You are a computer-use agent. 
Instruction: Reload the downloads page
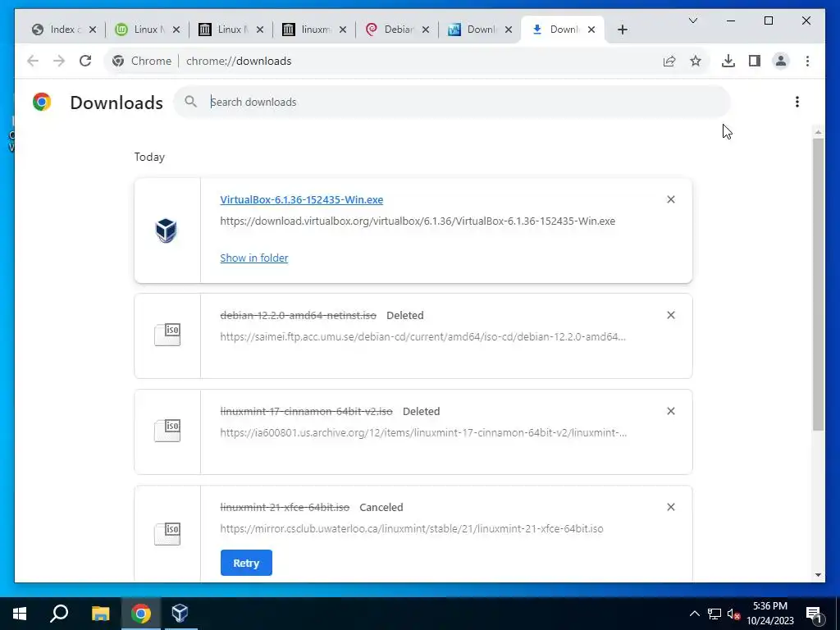pyautogui.click(x=85, y=61)
